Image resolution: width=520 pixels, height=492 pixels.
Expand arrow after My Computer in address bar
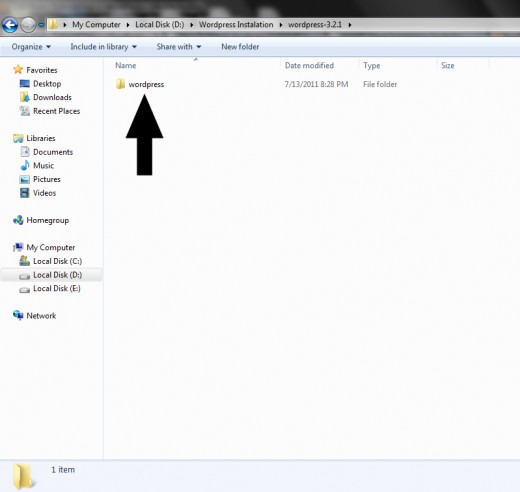[x=128, y=25]
